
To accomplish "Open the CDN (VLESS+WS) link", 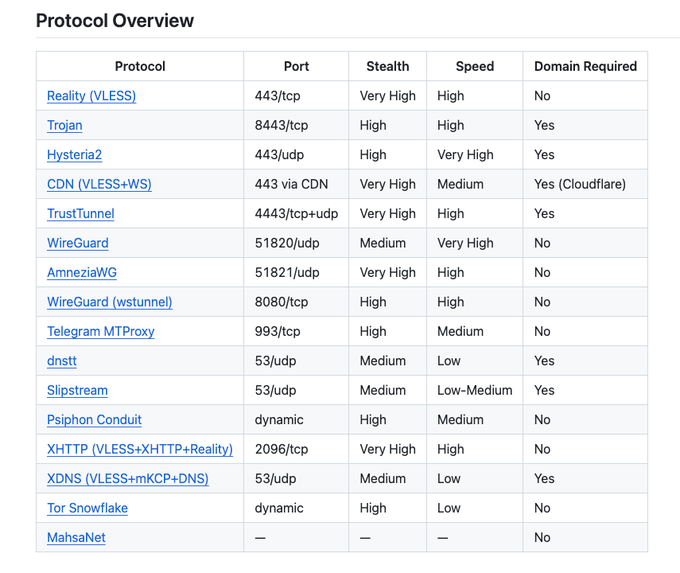I will (99, 184).
